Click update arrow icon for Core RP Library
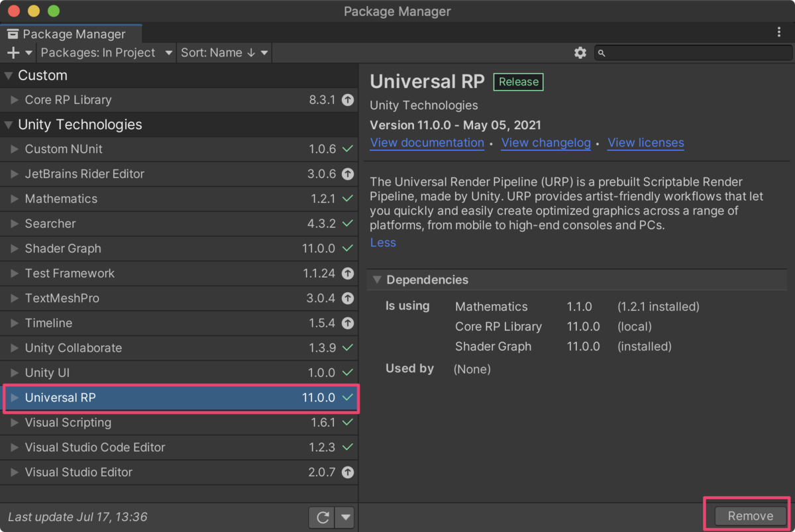This screenshot has height=532, width=795. point(348,100)
